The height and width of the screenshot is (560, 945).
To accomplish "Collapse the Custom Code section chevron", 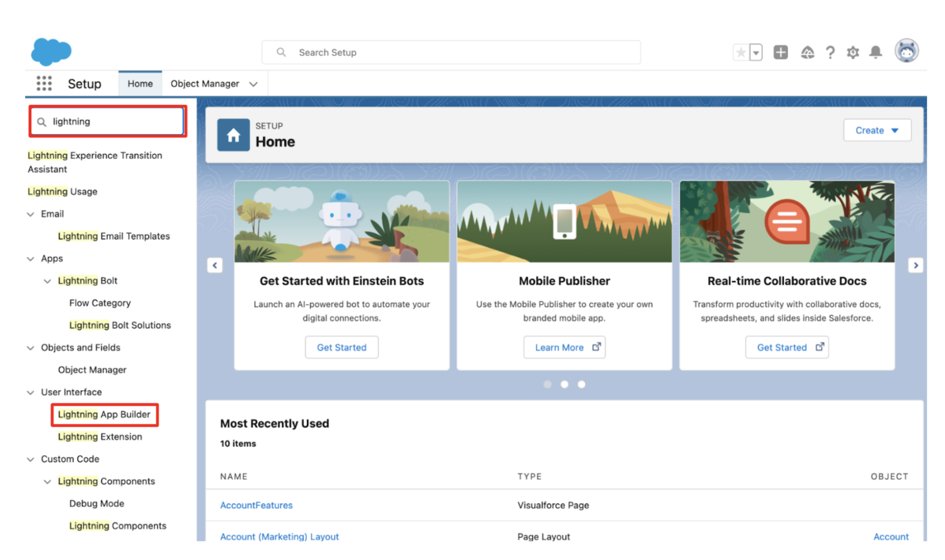I will pyautogui.click(x=30, y=459).
